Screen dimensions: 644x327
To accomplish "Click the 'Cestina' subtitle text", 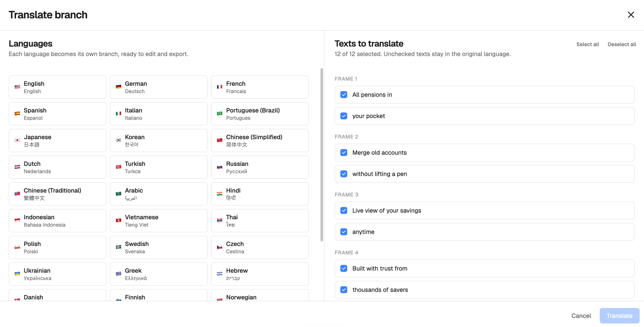I will [x=235, y=252].
